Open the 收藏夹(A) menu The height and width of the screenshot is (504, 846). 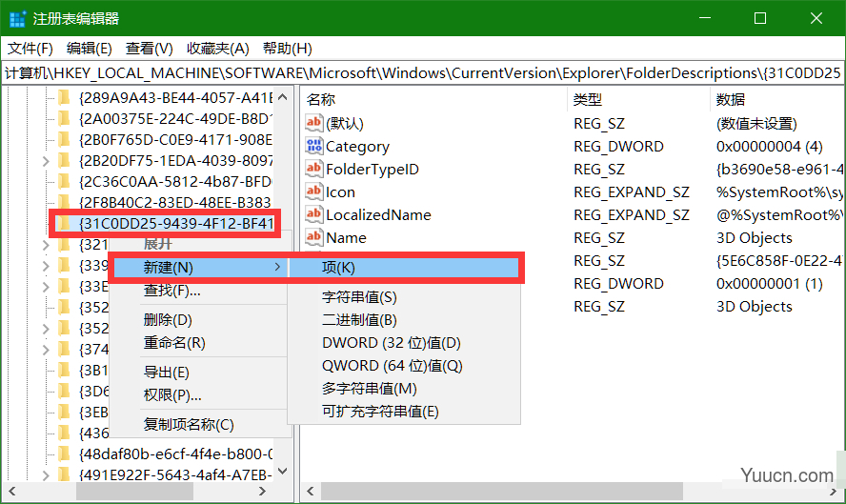[x=217, y=49]
